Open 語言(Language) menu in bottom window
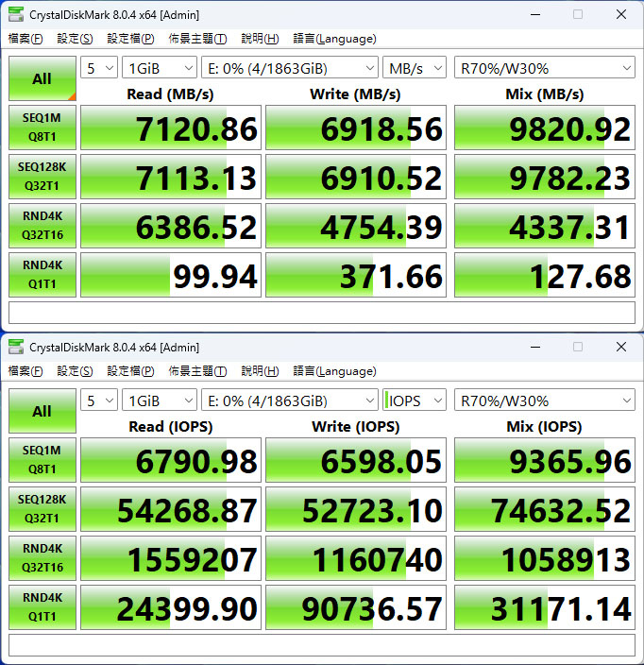 (x=334, y=371)
